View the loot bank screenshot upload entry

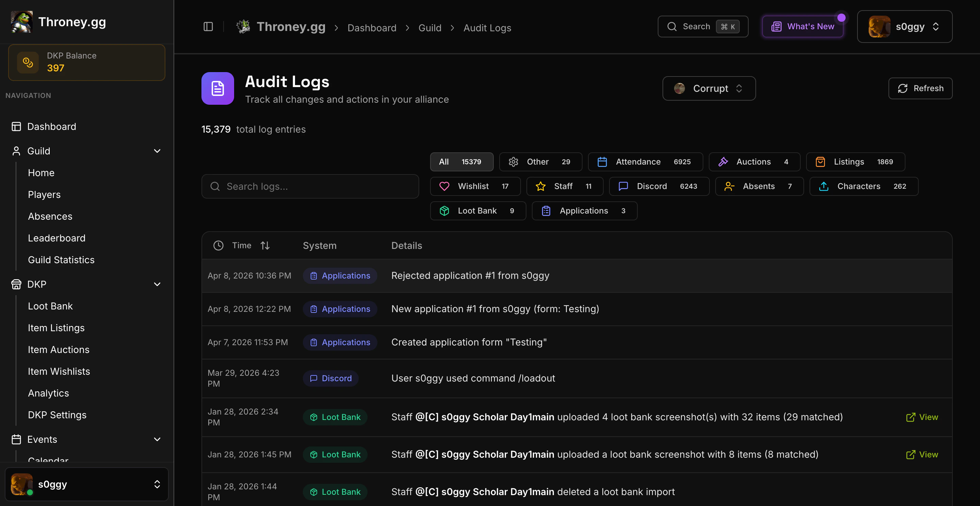click(922, 417)
